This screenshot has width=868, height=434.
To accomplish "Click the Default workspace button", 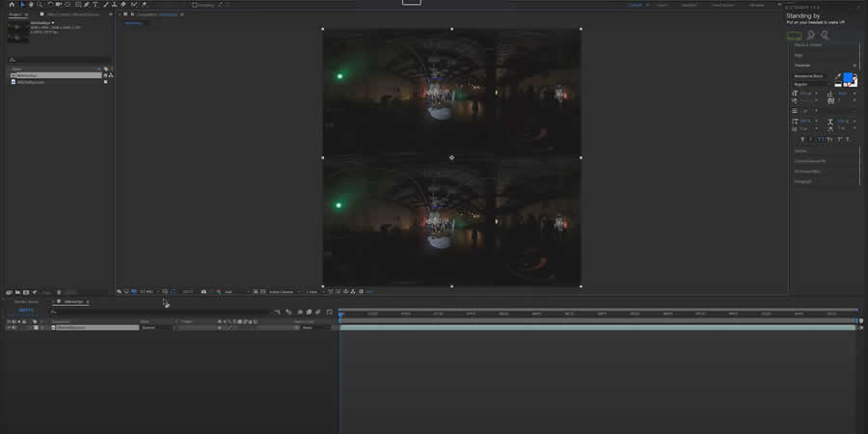I will point(636,5).
